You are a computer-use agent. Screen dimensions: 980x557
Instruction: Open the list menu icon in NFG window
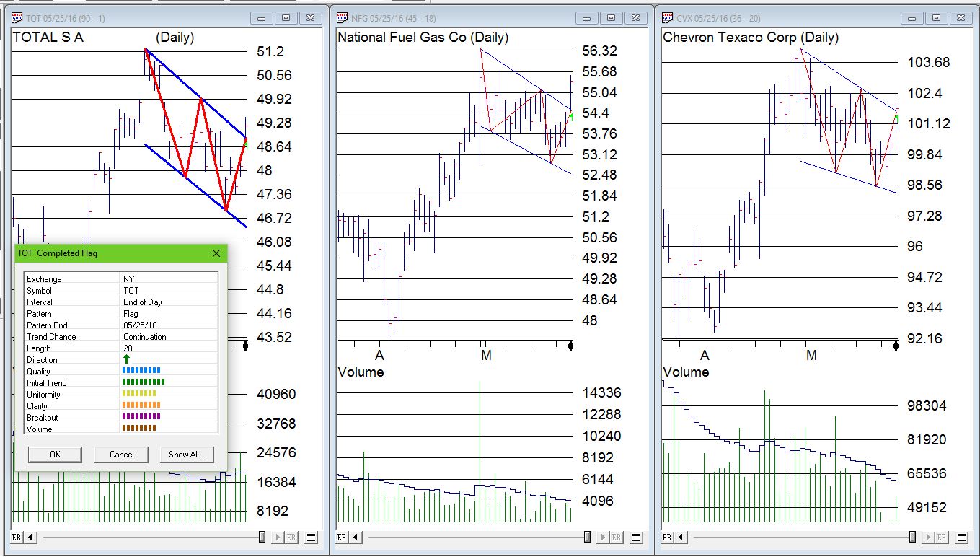637,538
